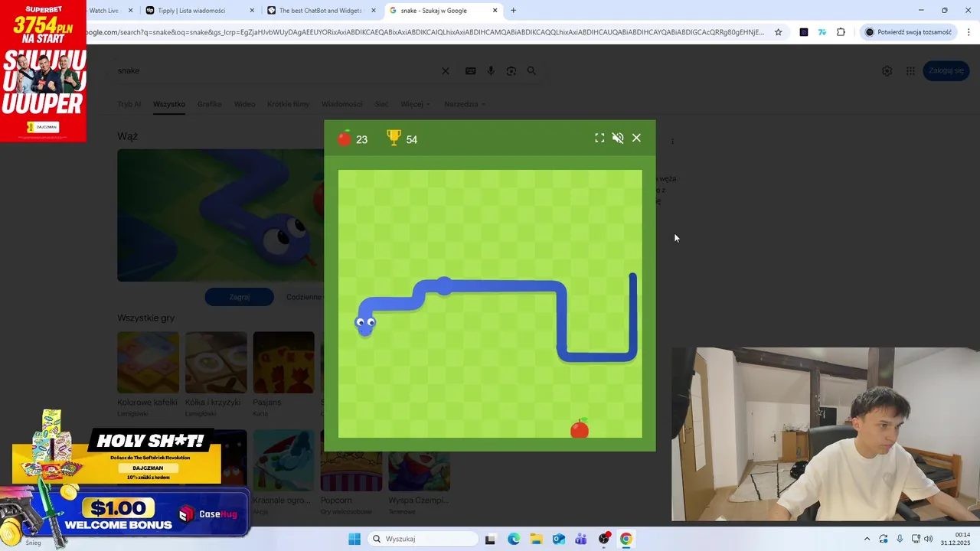This screenshot has height=551, width=980.
Task: Open the Pasjans game thumbnail
Action: point(283,363)
